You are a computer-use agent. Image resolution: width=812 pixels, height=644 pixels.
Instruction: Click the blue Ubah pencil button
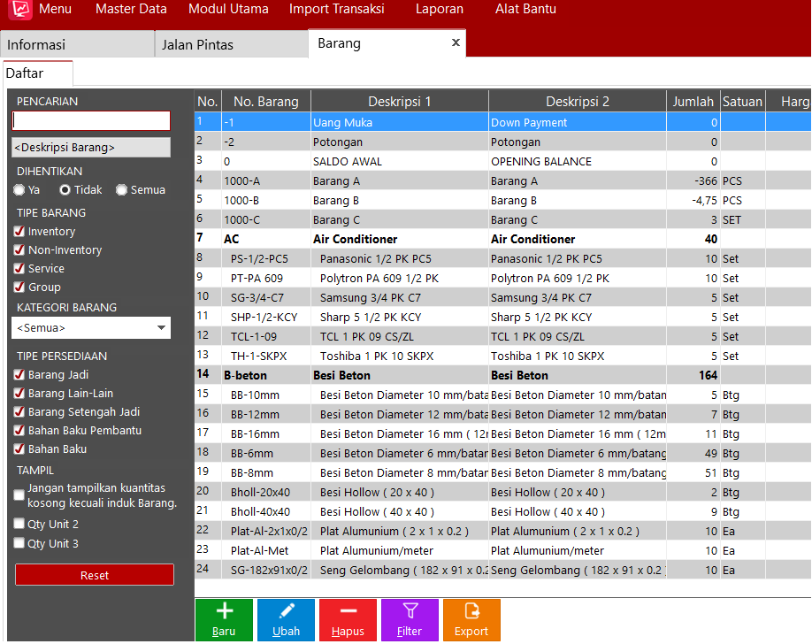tap(286, 619)
